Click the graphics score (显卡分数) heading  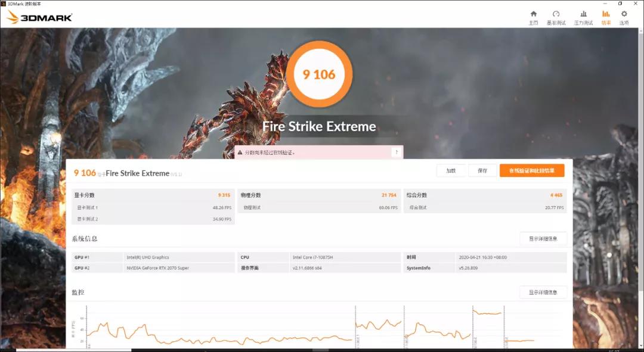[84, 195]
